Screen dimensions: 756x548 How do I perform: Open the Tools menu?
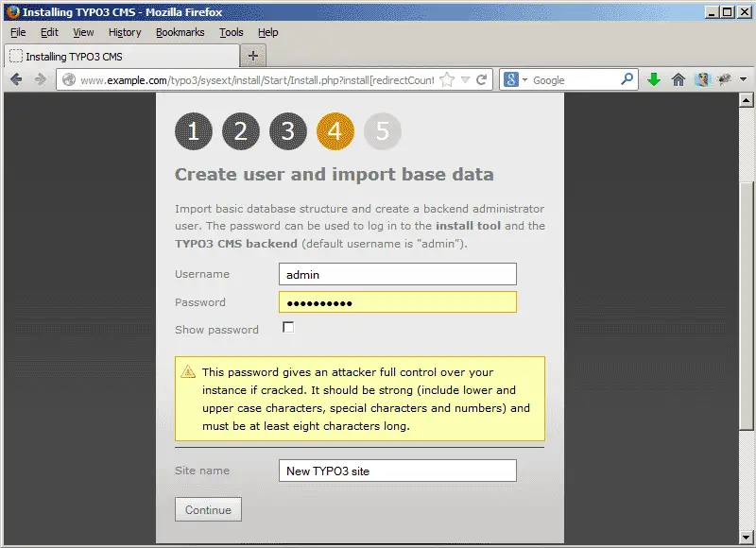tap(231, 32)
